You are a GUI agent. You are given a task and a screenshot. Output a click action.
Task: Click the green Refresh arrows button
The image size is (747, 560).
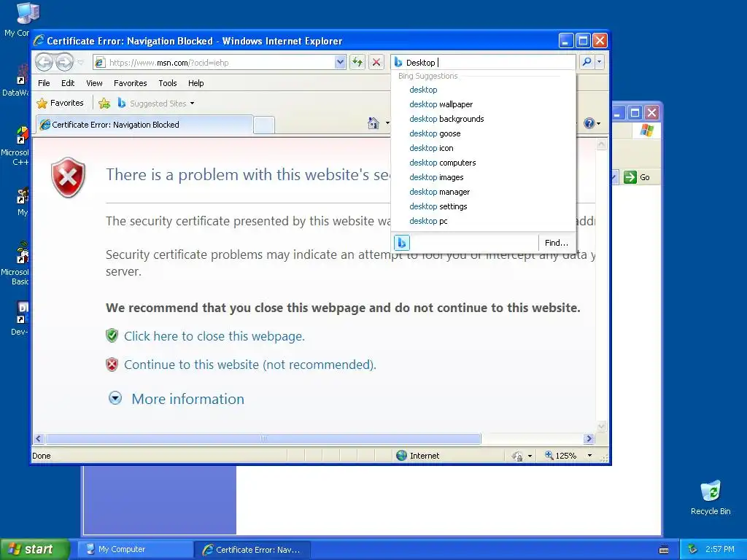[x=357, y=62]
